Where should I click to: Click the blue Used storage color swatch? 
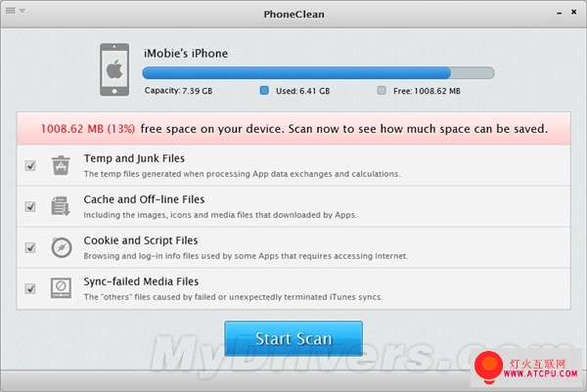coord(264,91)
